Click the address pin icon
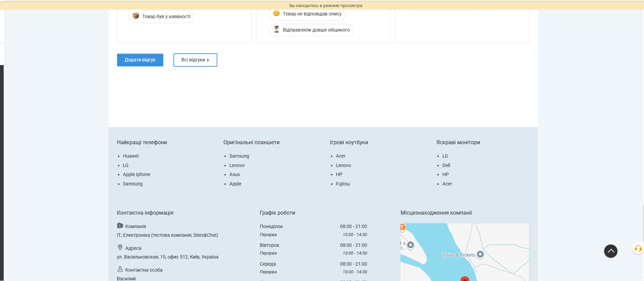644x281 pixels. [120, 247]
